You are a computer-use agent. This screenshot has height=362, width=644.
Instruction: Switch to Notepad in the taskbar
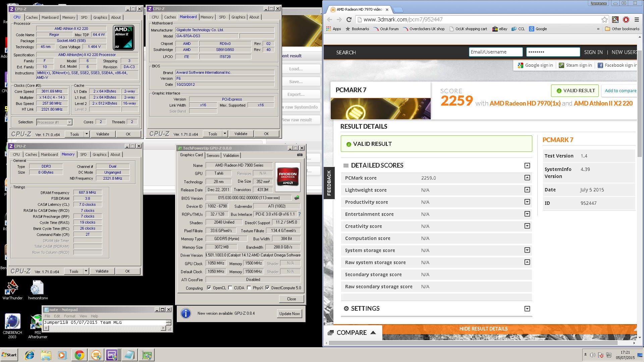(129, 355)
